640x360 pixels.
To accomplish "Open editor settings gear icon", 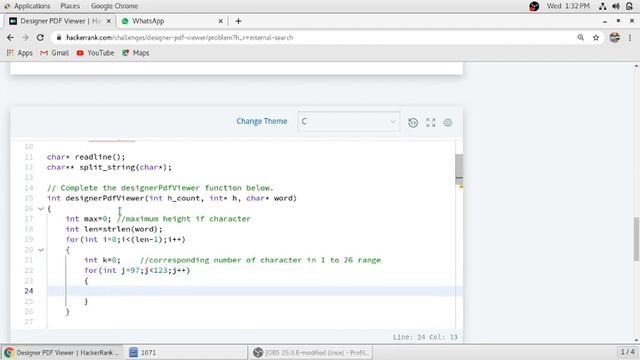I will click(x=448, y=122).
